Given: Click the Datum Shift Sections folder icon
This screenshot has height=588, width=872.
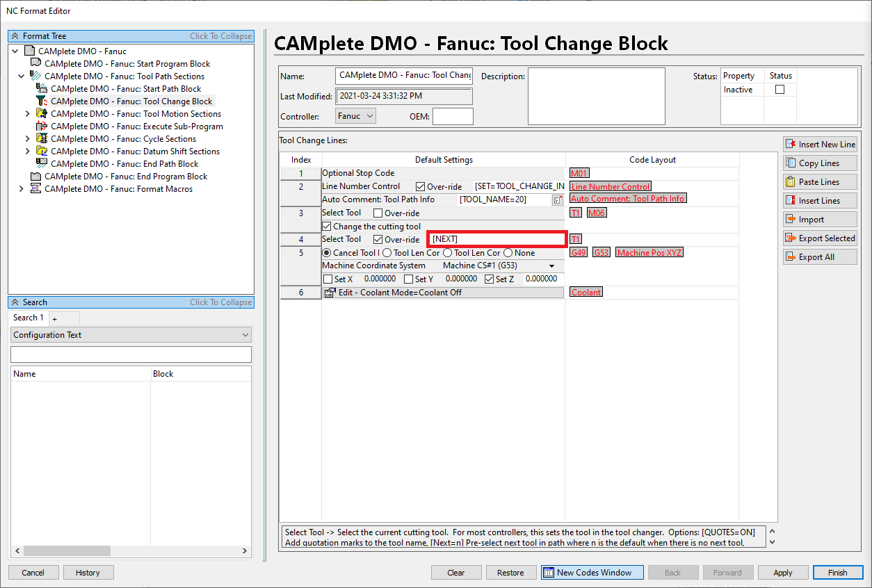Looking at the screenshot, I should point(42,151).
